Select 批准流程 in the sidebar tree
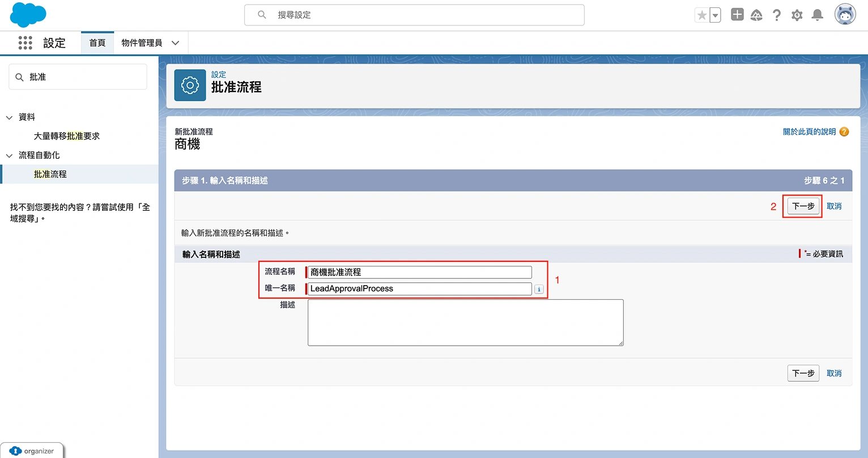868x458 pixels. 50,174
